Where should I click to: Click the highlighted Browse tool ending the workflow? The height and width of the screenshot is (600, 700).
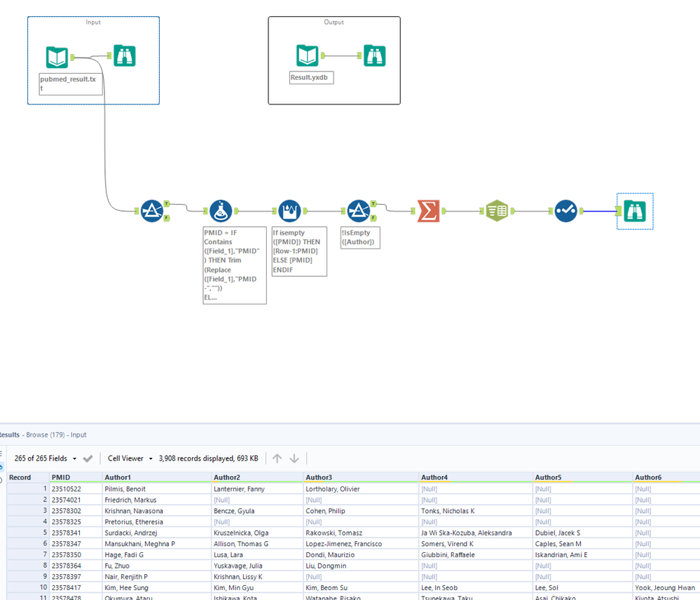coord(635,211)
